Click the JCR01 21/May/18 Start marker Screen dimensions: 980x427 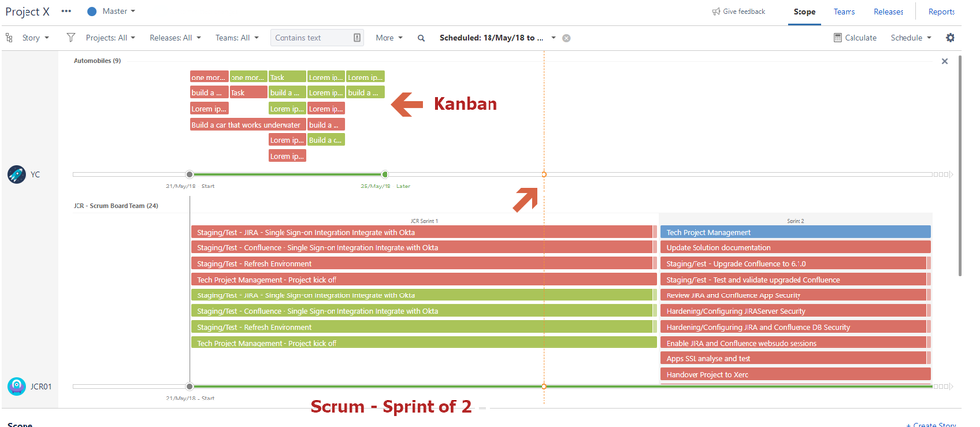[x=190, y=386]
